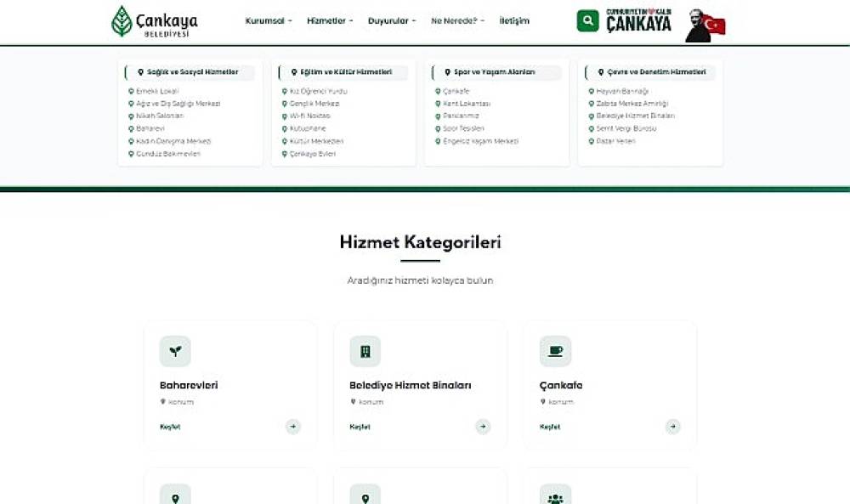Open the Nikah Salonları link
The width and height of the screenshot is (850, 504).
(160, 116)
